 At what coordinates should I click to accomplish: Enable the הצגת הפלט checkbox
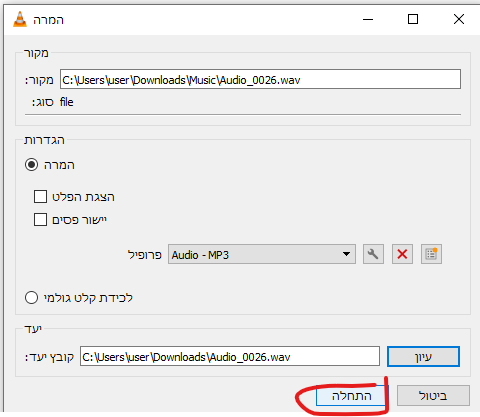tap(40, 197)
